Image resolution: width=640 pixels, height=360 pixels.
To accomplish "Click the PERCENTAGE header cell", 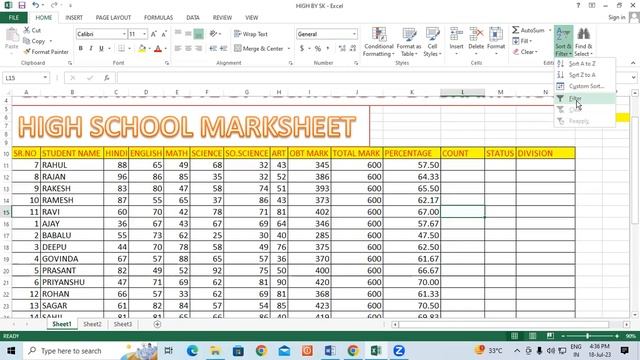I will 411,153.
